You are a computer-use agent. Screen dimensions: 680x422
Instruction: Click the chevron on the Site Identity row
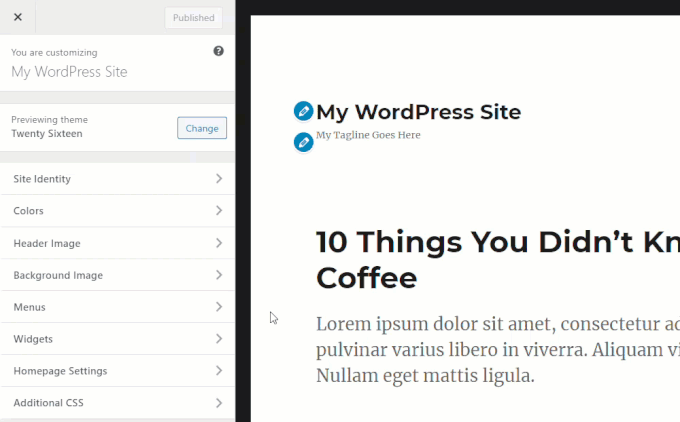(219, 179)
